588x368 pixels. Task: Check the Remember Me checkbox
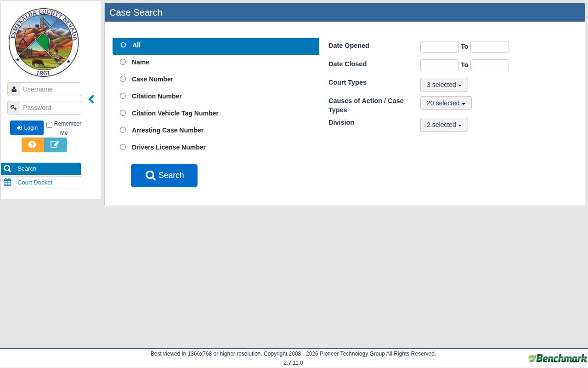(49, 125)
